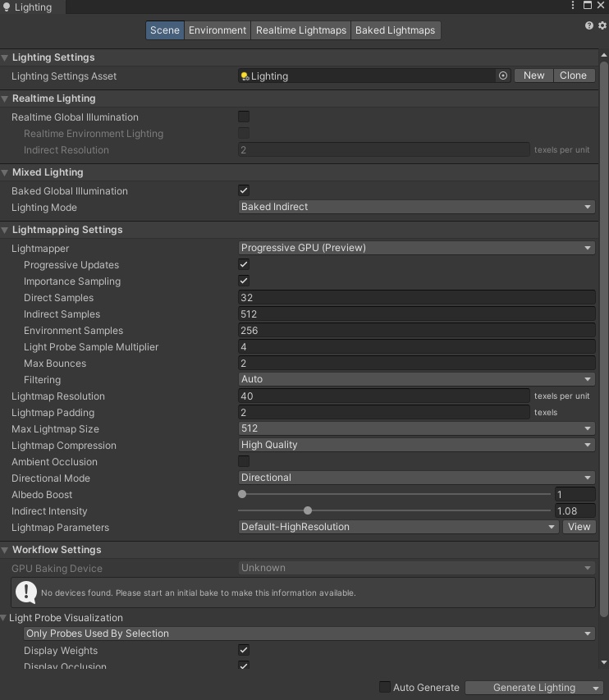Switch to the Scene tab
Image resolution: width=609 pixels, height=700 pixels.
click(x=165, y=30)
